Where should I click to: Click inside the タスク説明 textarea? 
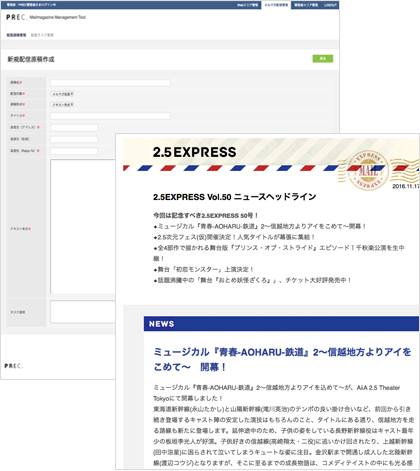[x=83, y=312]
